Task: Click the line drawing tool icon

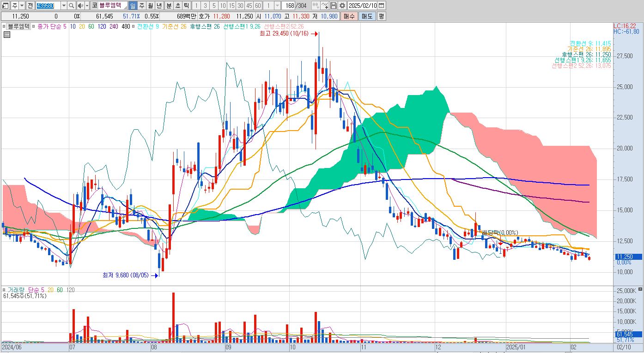Action: (x=324, y=6)
